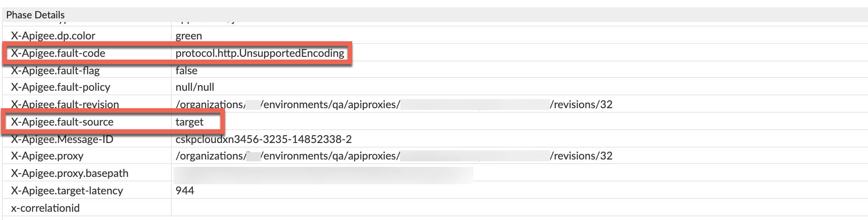Image resolution: width=868 pixels, height=220 pixels.
Task: Select the X-Apigee.fault-flag header name
Action: click(x=56, y=71)
